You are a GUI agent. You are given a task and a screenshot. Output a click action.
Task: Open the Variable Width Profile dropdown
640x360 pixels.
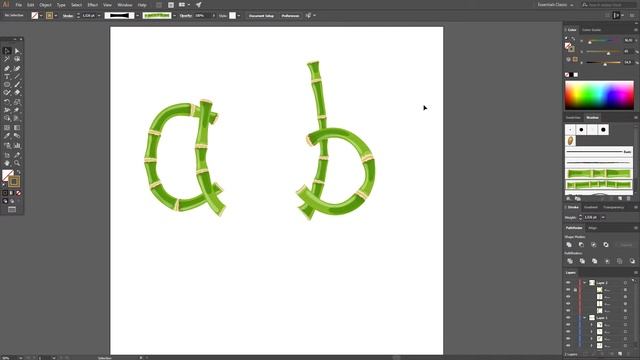[138, 16]
